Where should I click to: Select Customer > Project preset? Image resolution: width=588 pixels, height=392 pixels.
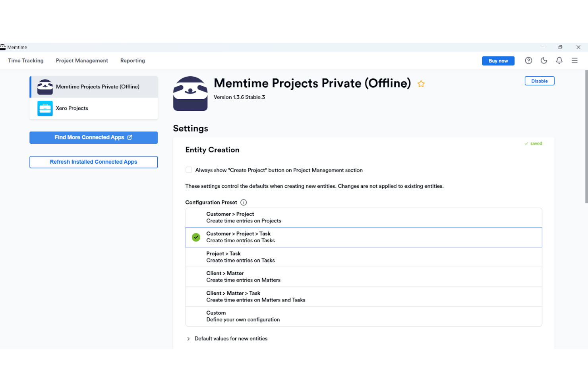(x=364, y=217)
